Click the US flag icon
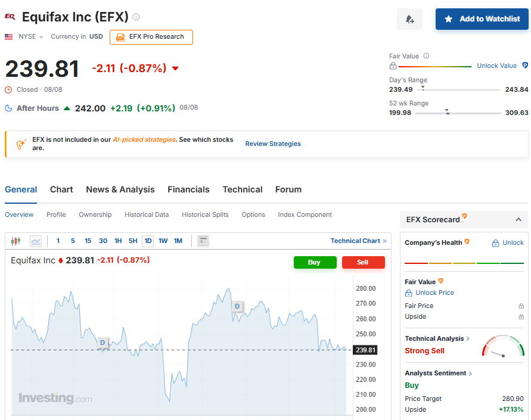The height and width of the screenshot is (420, 531). pyautogui.click(x=8, y=36)
